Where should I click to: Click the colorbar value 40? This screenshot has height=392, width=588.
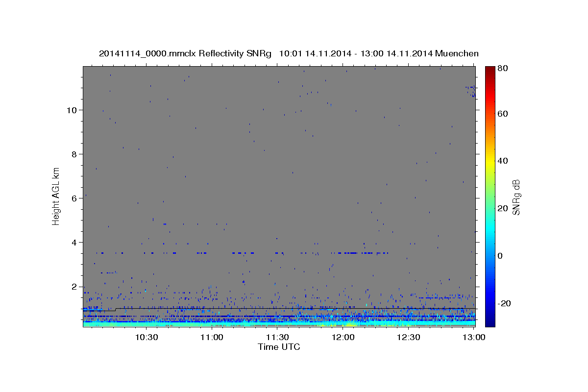click(503, 161)
